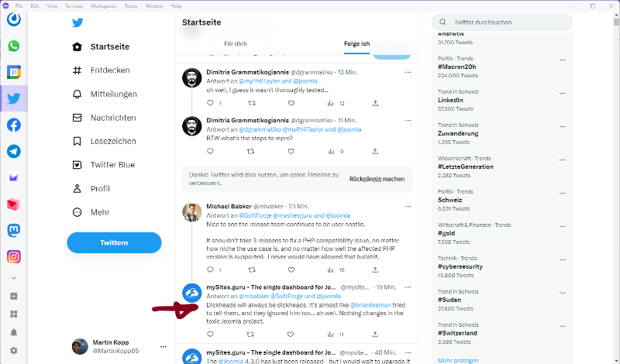Open options for #gold trend
Image resolution: width=620 pixels, height=364 pixels.
(563, 227)
